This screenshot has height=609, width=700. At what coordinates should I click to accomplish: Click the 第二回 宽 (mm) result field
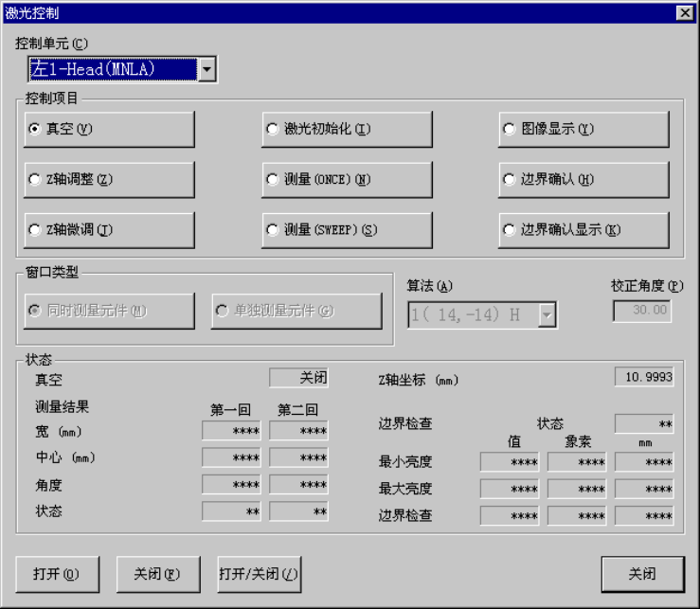pyautogui.click(x=298, y=431)
